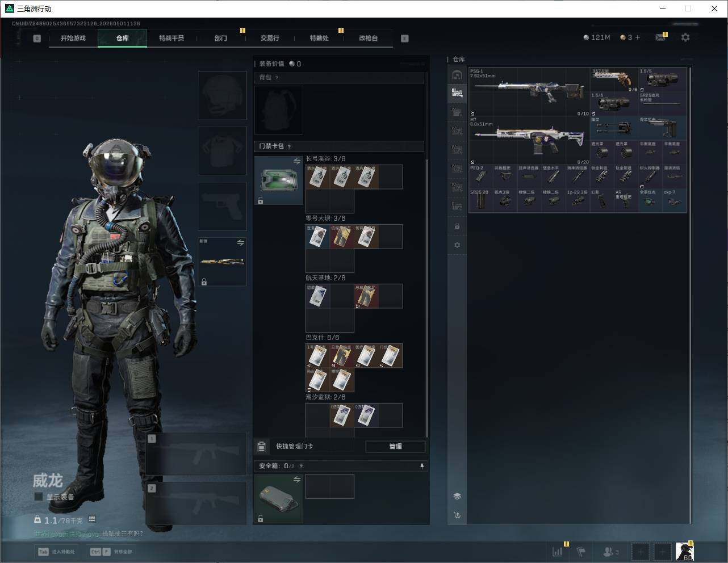Click the warehouse panel scrollbar

[691, 295]
